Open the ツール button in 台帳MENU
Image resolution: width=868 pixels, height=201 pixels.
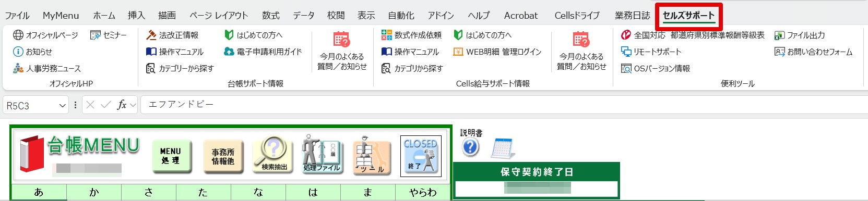pos(372,156)
